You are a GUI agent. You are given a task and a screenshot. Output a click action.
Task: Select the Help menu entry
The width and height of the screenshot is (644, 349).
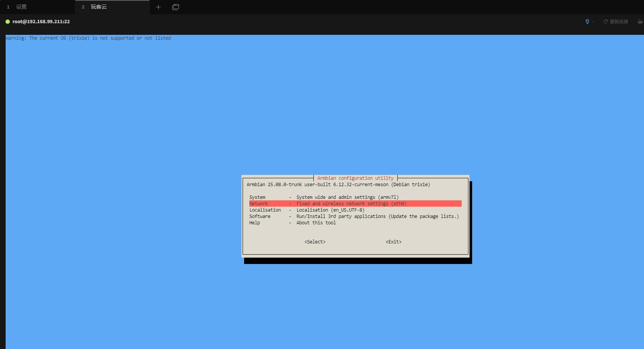click(x=355, y=223)
